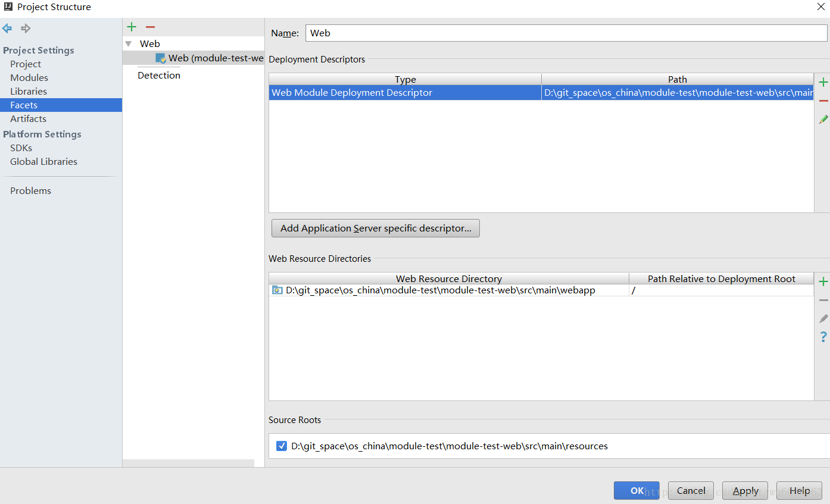
Task: Click the Cancel button
Action: (691, 491)
